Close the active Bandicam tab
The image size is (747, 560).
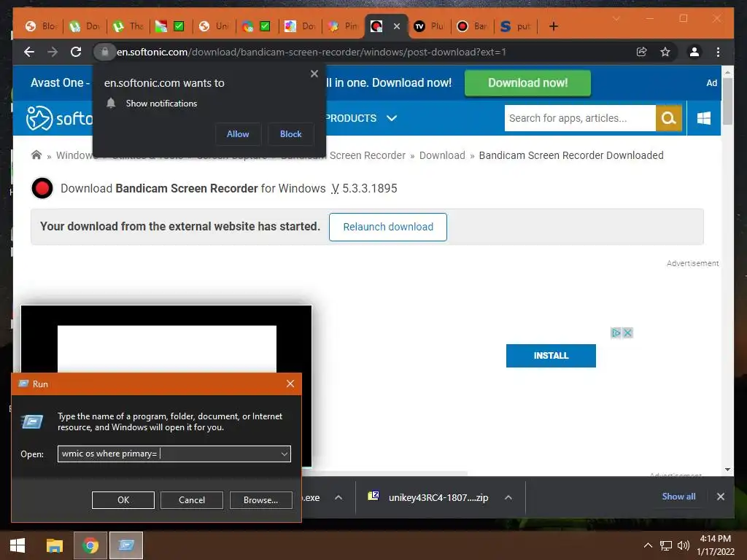[x=396, y=26]
